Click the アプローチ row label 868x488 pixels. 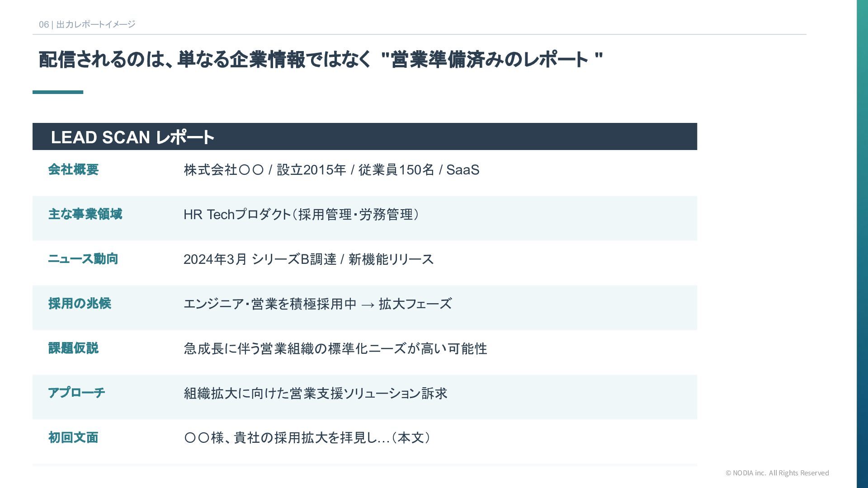click(x=76, y=393)
